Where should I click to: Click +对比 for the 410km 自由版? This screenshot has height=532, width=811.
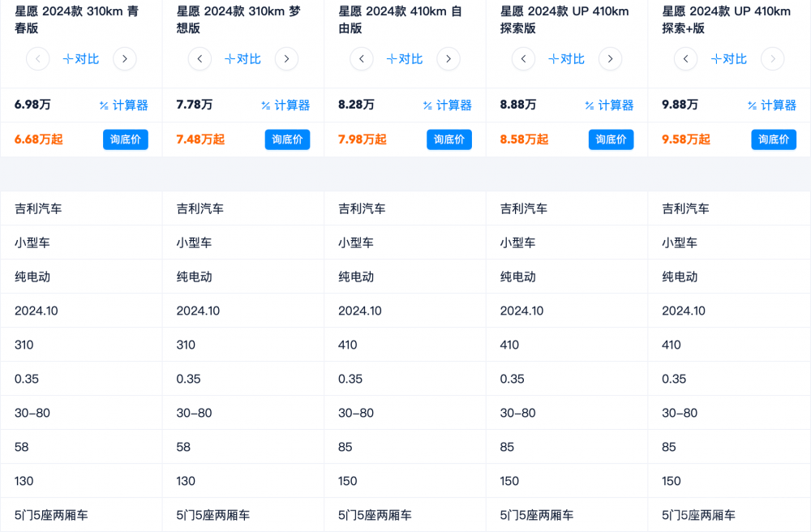405,59
